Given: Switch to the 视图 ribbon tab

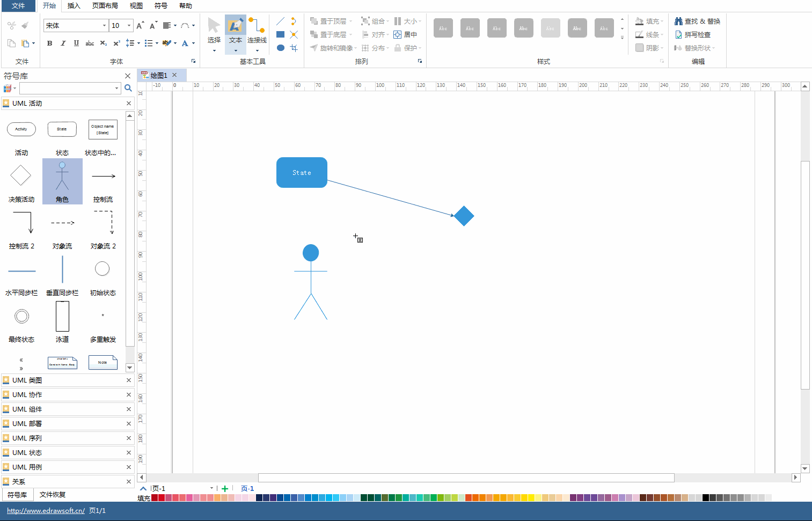Looking at the screenshot, I should (x=136, y=6).
